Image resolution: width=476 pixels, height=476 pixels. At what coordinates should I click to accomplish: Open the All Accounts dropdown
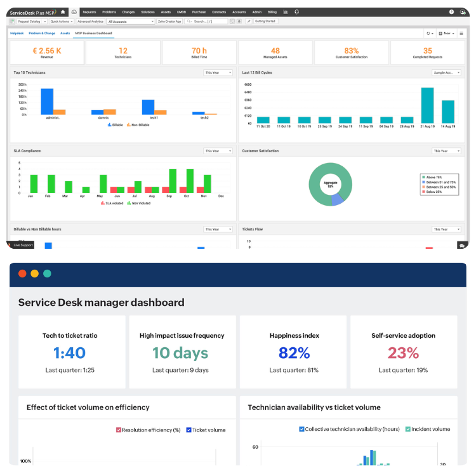coord(131,21)
